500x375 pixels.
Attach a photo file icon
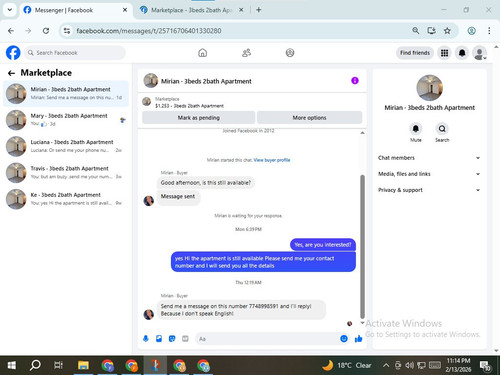(x=159, y=339)
